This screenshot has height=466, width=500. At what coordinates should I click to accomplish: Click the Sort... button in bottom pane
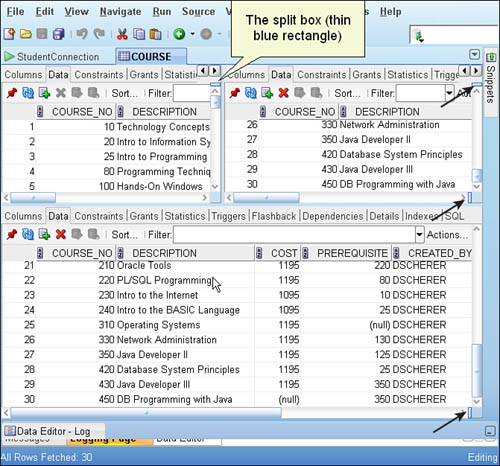[125, 235]
